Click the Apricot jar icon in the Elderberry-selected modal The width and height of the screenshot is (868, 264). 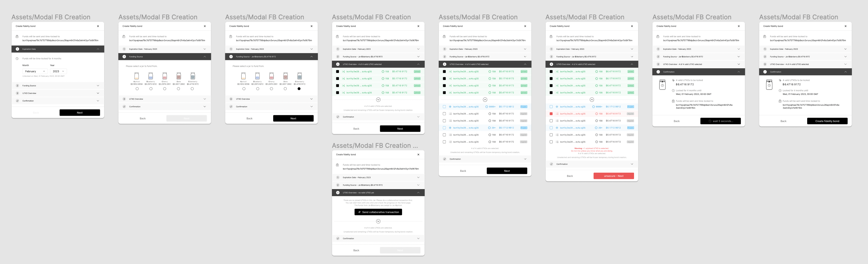coord(243,76)
